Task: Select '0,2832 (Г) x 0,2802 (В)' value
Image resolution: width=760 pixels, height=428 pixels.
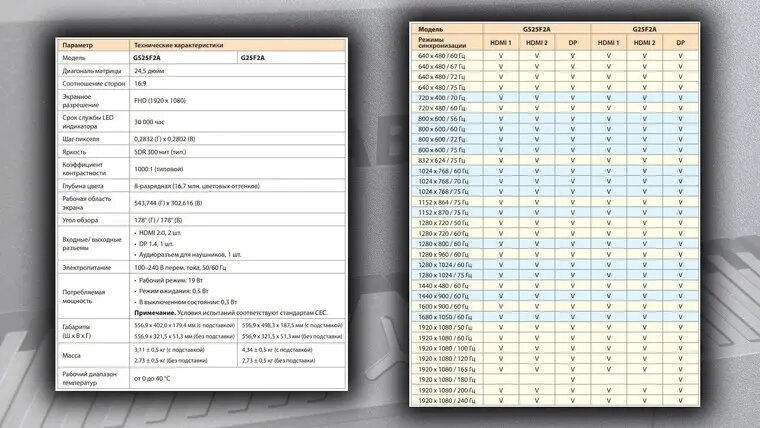Action: (x=164, y=139)
